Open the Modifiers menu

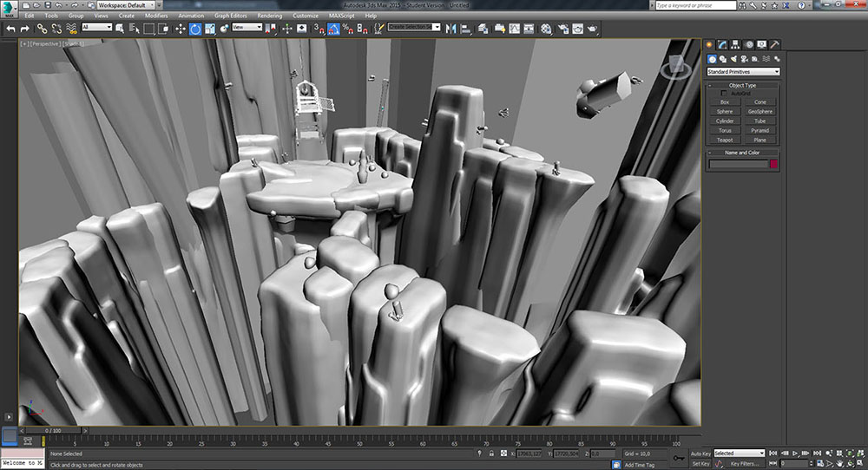pos(156,16)
